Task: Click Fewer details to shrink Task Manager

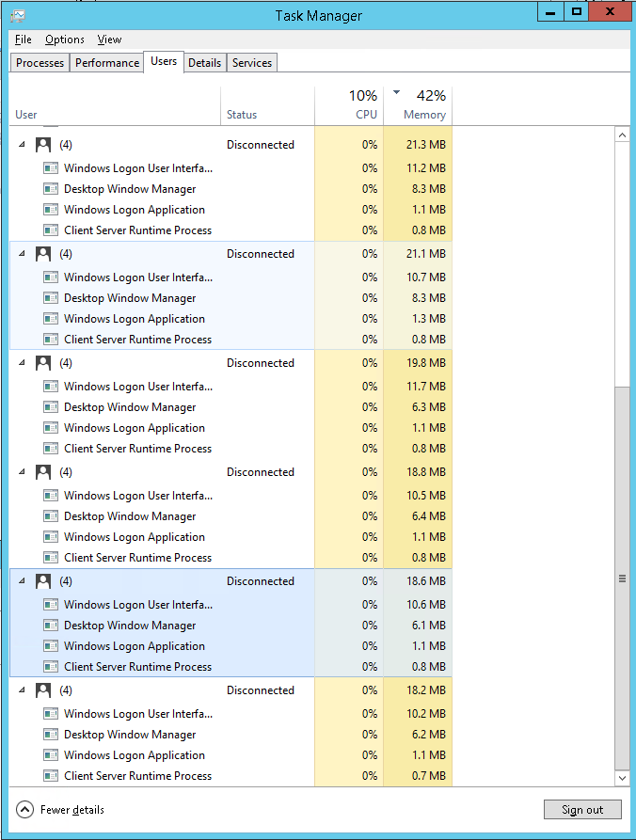Action: tap(60, 810)
